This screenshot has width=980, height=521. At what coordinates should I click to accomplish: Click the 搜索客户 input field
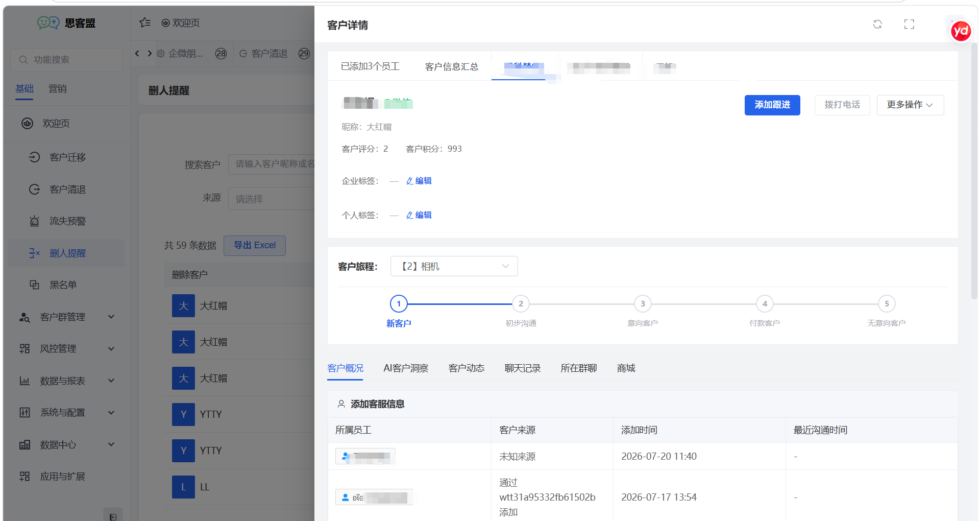[x=272, y=164]
